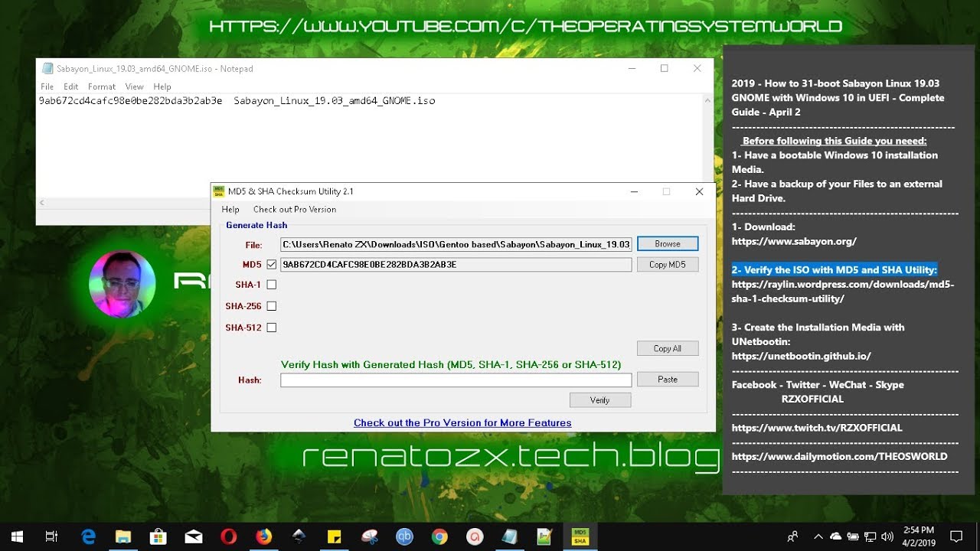Open volume control in system tray
Screen dimensions: 980x551
(x=887, y=536)
